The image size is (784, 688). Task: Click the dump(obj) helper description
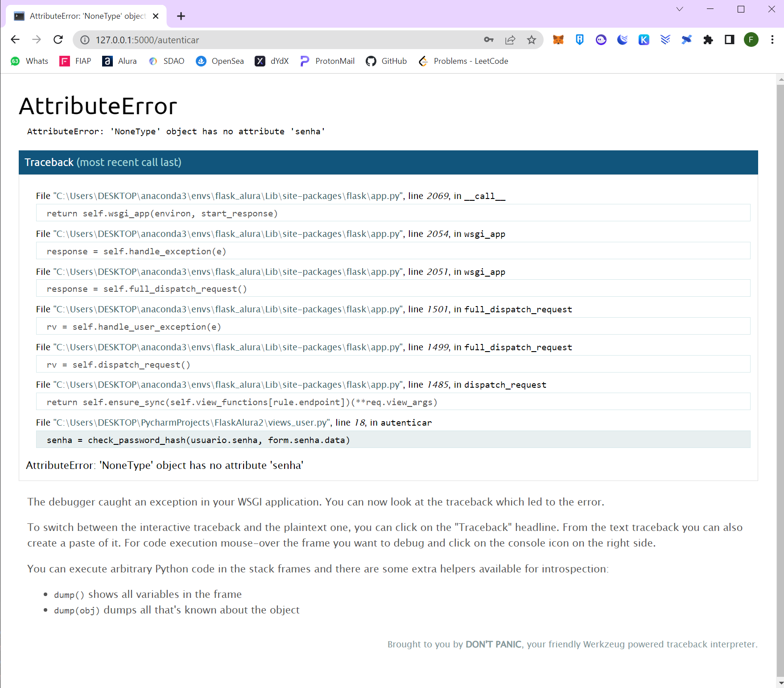(177, 610)
